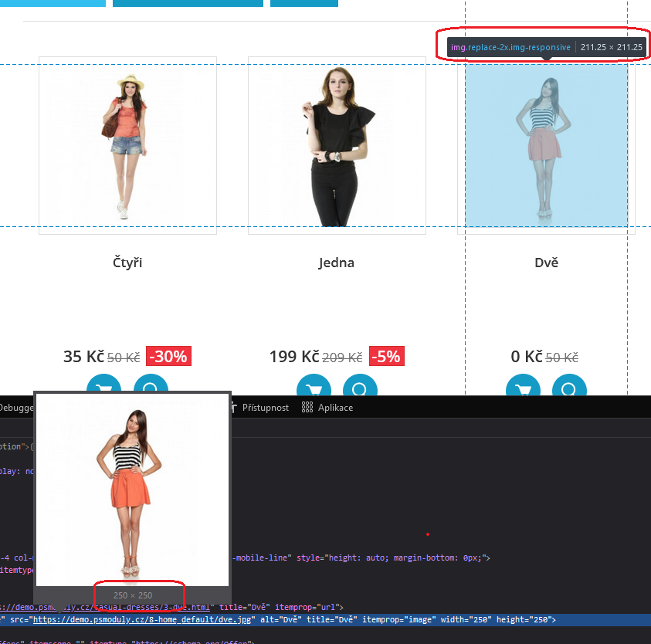Open the Aplikace devtools panel
651x644 pixels.
pyautogui.click(x=327, y=408)
